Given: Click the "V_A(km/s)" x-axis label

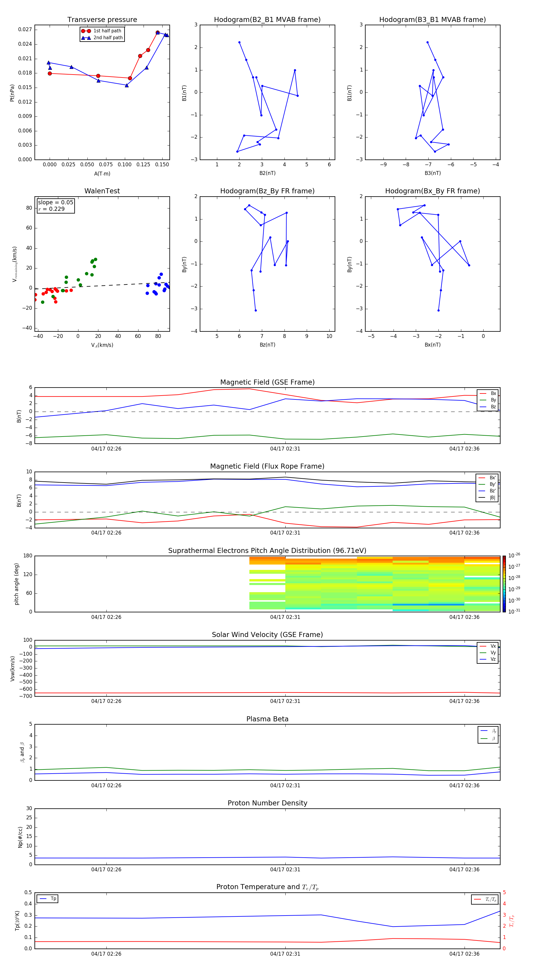Looking at the screenshot, I should 102,345.
